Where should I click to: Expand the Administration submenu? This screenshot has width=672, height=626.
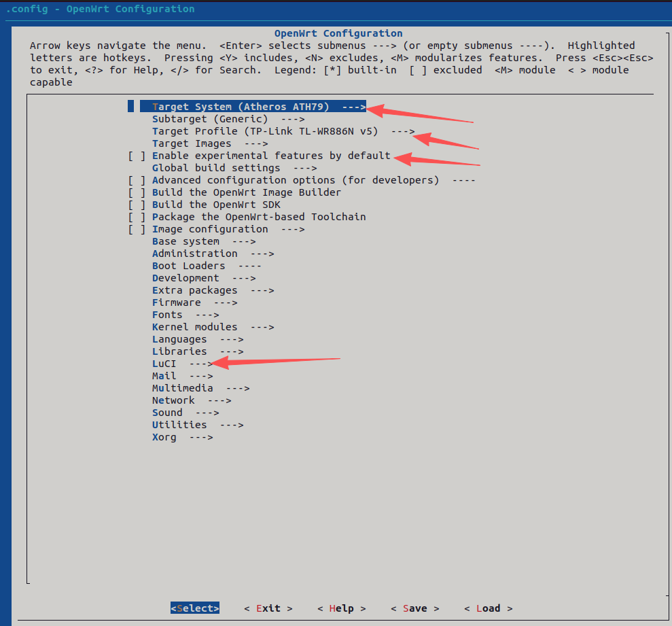tap(213, 254)
